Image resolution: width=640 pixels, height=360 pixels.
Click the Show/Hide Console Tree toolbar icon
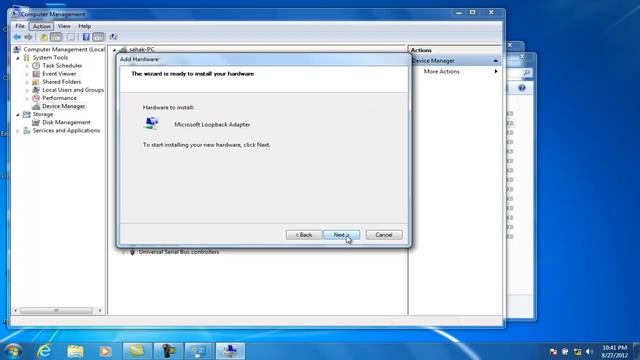(56, 37)
